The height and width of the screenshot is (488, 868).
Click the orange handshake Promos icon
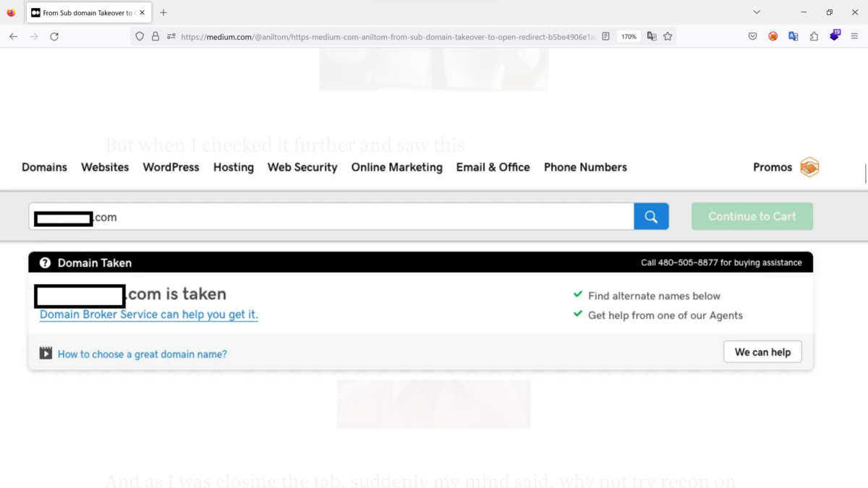[809, 167]
